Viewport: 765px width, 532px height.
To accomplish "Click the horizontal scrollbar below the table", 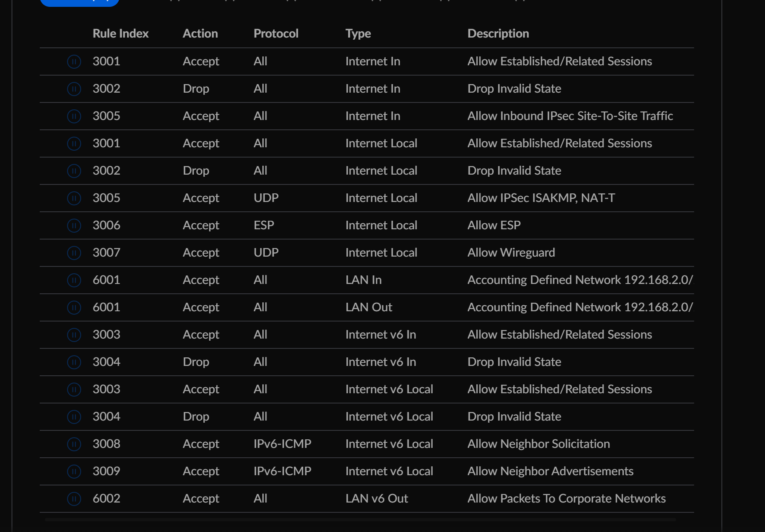I will click(360, 520).
